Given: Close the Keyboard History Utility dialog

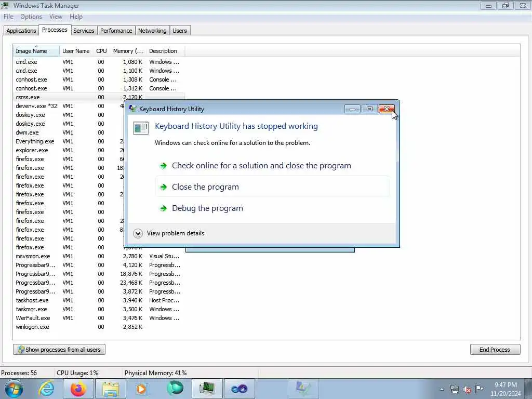Looking at the screenshot, I should coord(387,109).
